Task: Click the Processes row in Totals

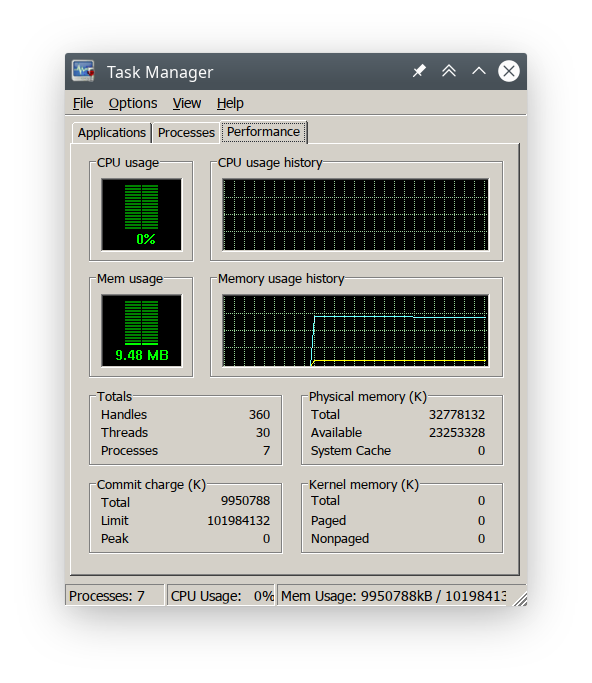Action: (186, 450)
